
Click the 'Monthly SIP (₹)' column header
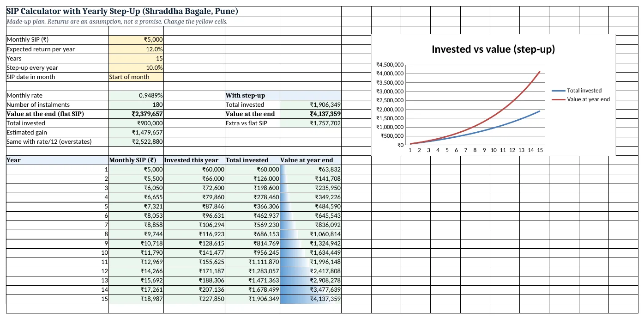coord(136,160)
